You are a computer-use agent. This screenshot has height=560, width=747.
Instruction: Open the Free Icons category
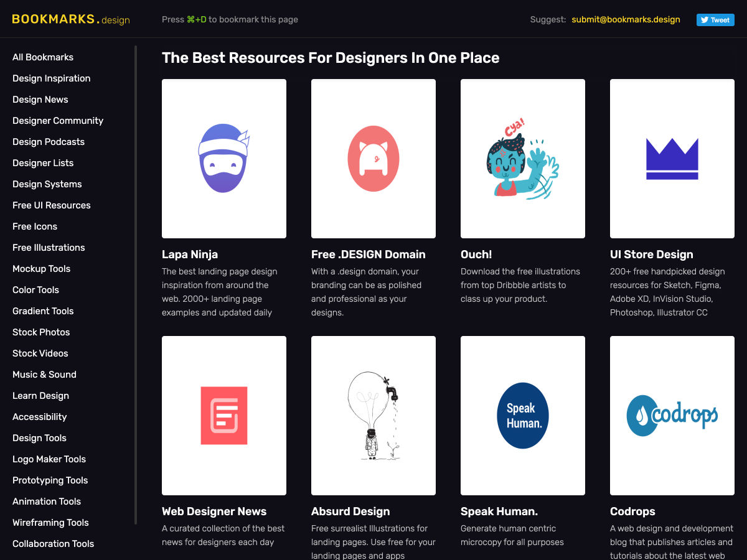click(35, 226)
